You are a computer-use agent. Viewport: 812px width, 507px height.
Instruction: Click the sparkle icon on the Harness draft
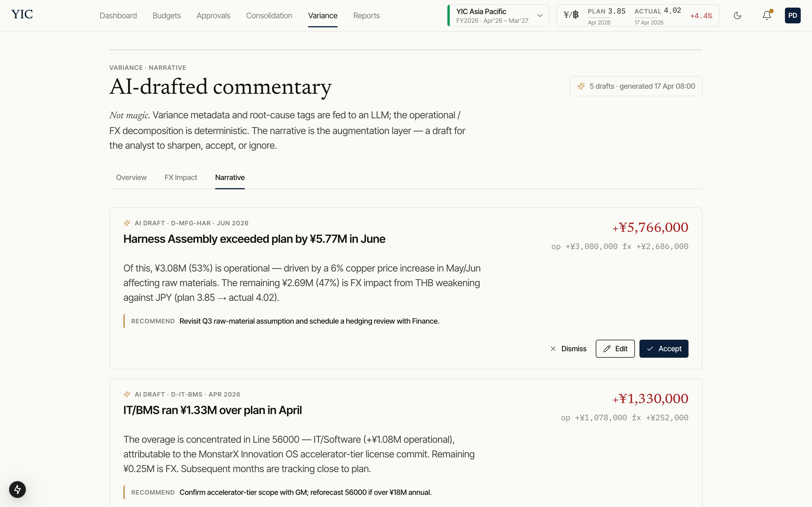[x=127, y=223]
